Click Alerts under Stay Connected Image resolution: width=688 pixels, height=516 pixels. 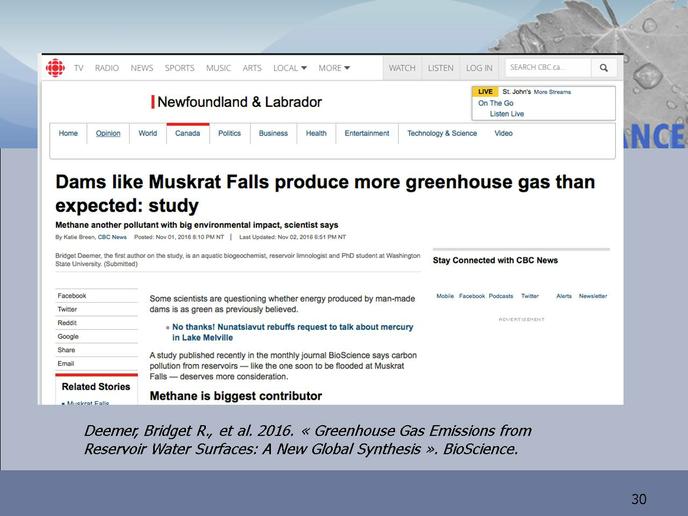[564, 296]
